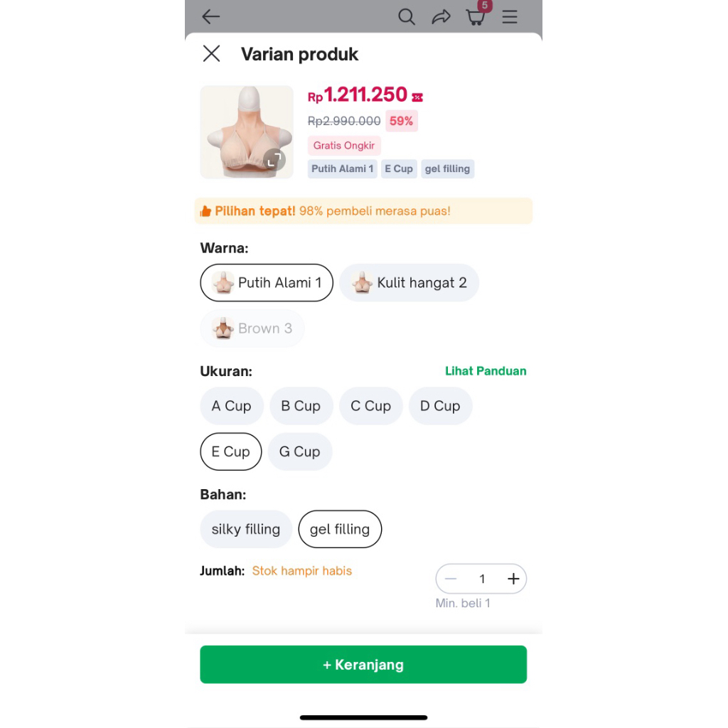Open the shopping cart icon
728x728 pixels.
click(476, 17)
